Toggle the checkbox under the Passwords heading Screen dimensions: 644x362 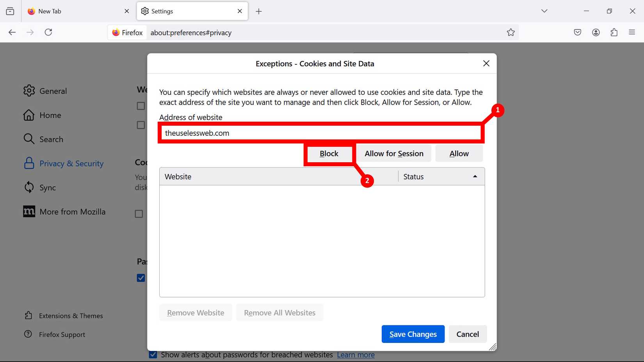pos(141,278)
